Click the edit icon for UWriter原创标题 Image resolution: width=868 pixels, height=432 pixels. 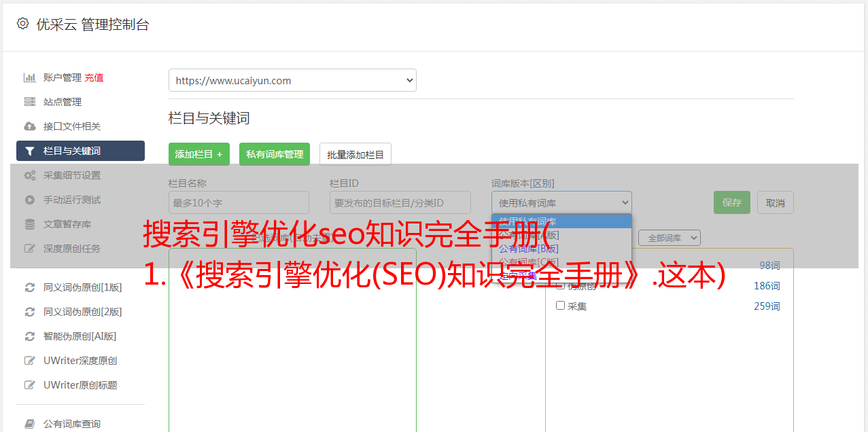[30, 385]
